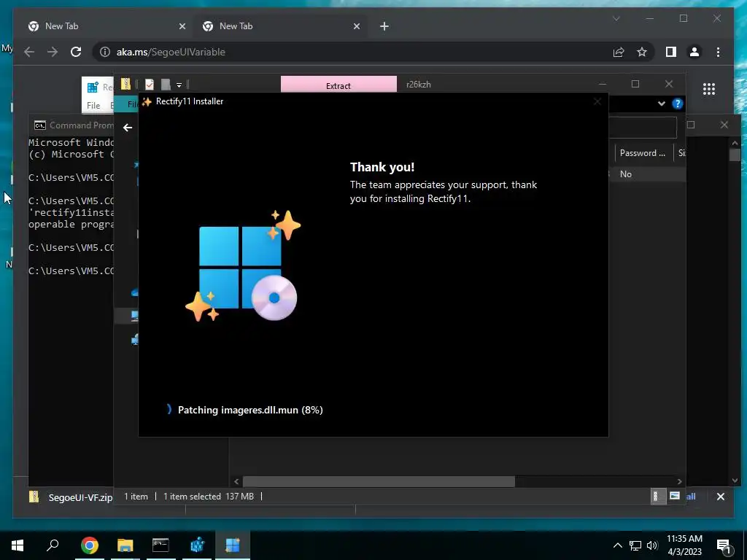Click the zip folder icon in Explorer's title bar

click(x=125, y=85)
